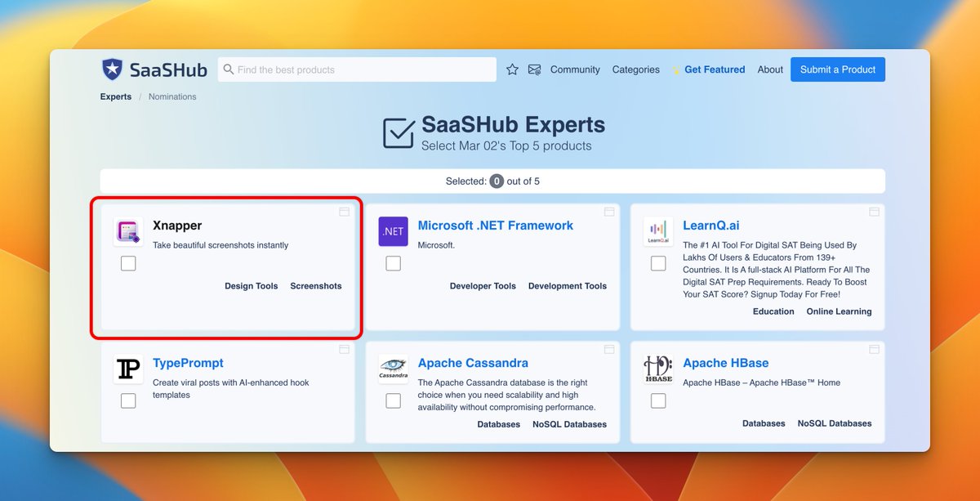
Task: Open preview window icon on Apache HBase card
Action: 874,349
